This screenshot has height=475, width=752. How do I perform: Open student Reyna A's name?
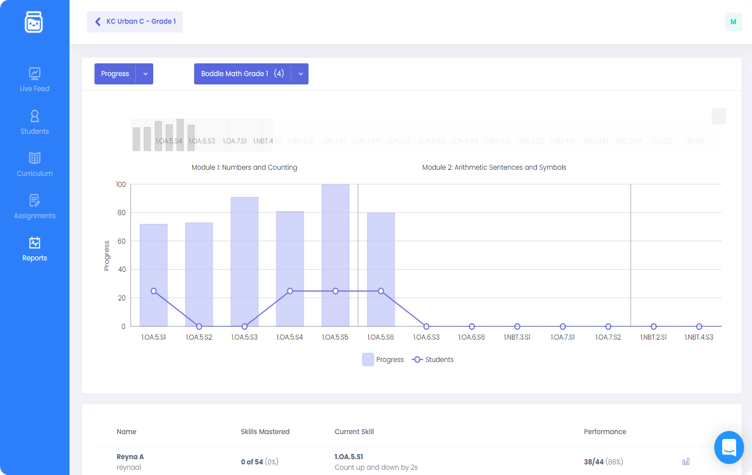[x=130, y=457]
